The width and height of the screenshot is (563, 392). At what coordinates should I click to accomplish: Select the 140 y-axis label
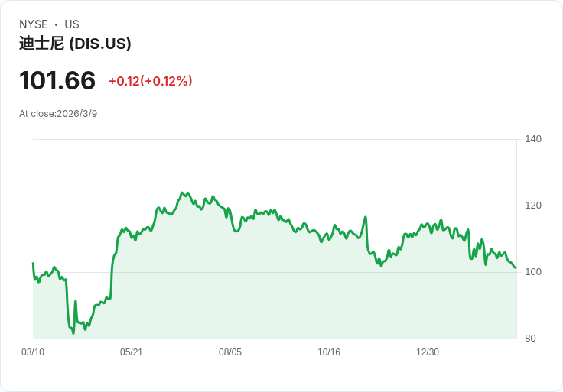[533, 139]
